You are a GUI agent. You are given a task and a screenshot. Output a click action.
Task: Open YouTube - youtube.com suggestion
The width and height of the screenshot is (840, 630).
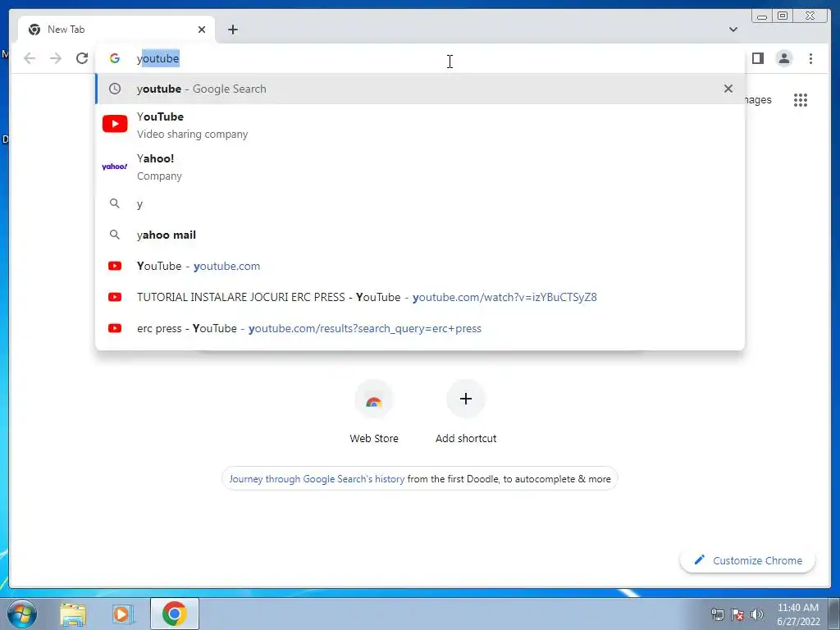(x=420, y=266)
